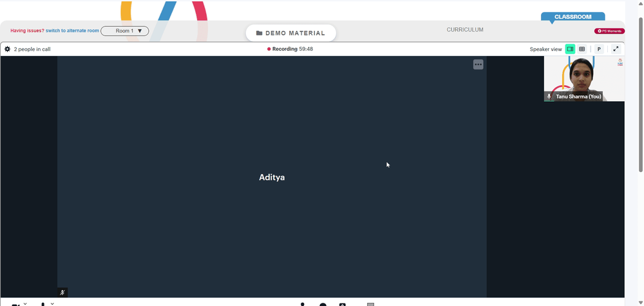Open three-dots menu on Aditya's tile
This screenshot has width=644, height=306.
pyautogui.click(x=478, y=64)
